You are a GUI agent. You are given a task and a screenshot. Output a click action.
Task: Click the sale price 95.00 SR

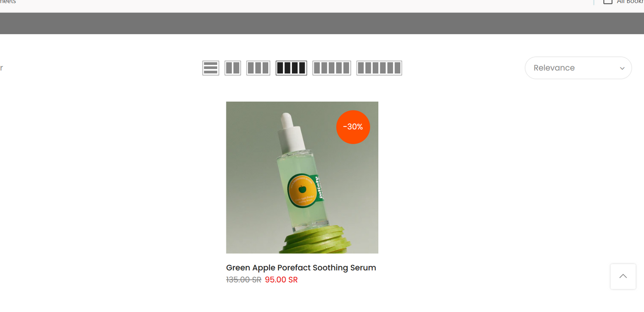click(281, 280)
